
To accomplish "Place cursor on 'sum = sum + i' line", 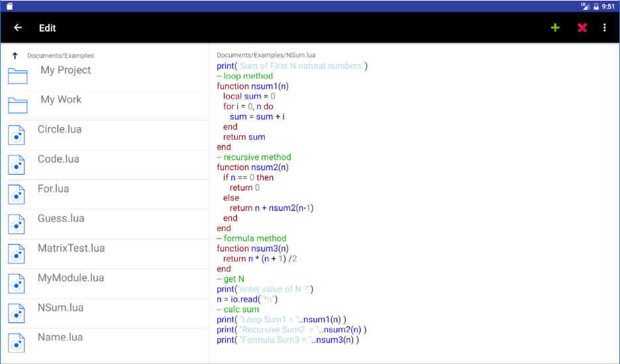I will 257,116.
